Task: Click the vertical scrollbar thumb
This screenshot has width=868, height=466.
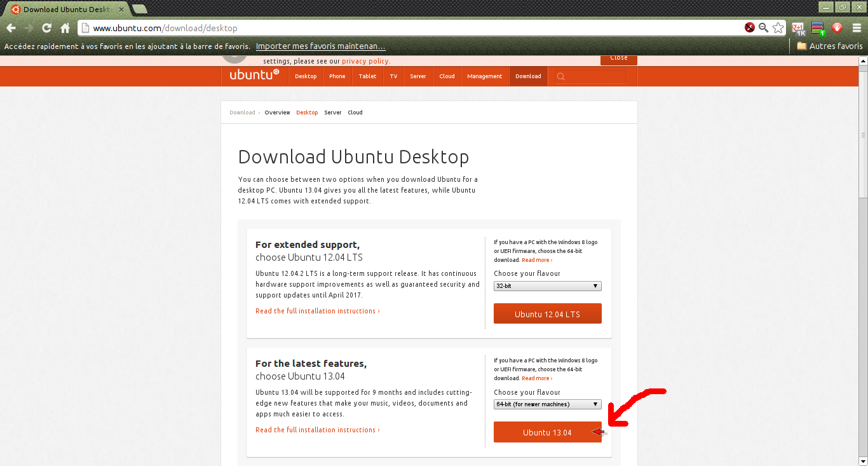Action: point(863,135)
